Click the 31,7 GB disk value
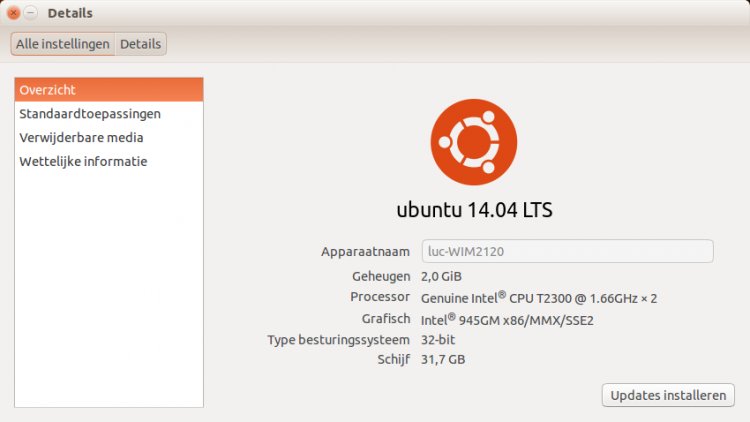750x422 pixels. (443, 359)
